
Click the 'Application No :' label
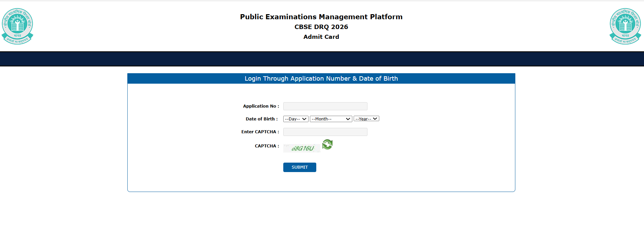pos(261,106)
